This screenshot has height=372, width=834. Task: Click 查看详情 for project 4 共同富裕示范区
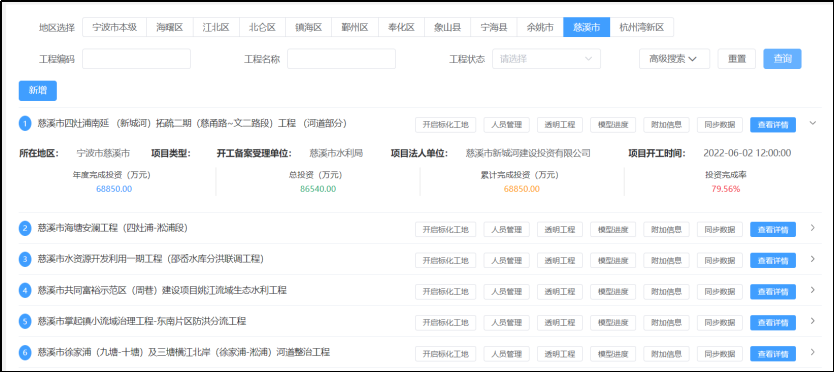coord(773,292)
